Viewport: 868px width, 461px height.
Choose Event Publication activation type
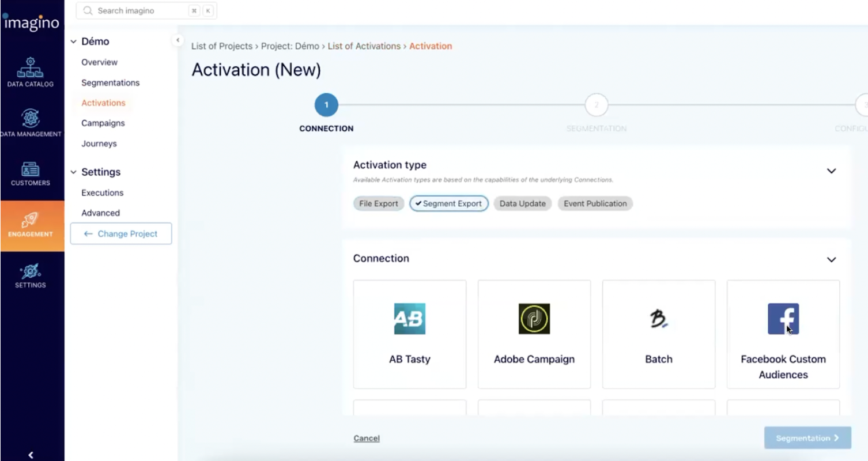click(595, 203)
